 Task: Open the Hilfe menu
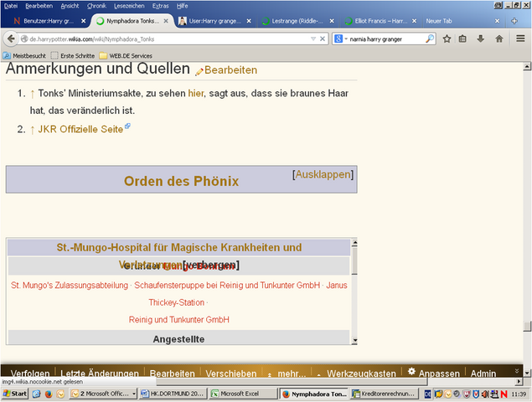[x=182, y=6]
